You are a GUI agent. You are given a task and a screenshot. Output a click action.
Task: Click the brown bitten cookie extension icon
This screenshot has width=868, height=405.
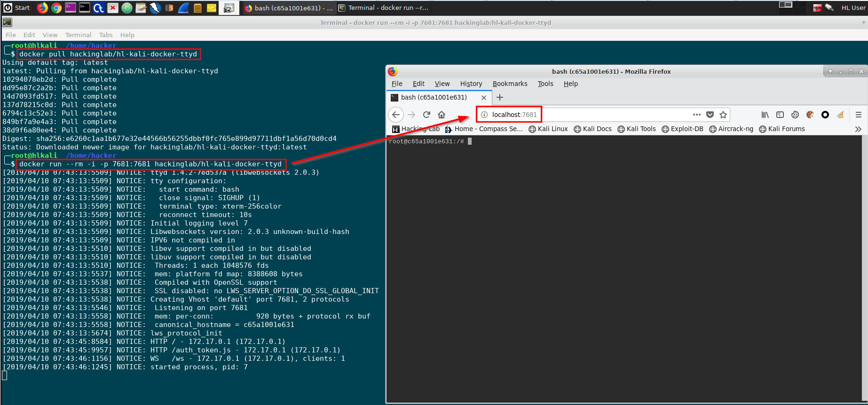[x=810, y=115]
